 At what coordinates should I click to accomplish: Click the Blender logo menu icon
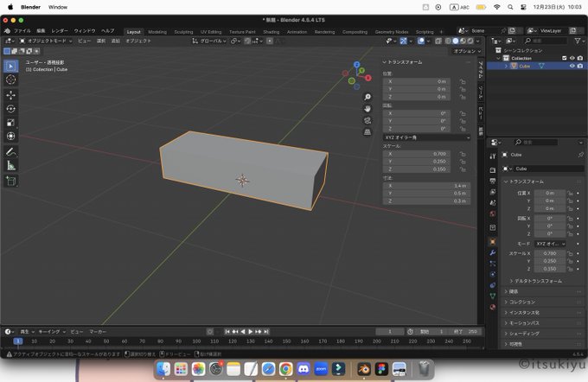pyautogui.click(x=7, y=31)
